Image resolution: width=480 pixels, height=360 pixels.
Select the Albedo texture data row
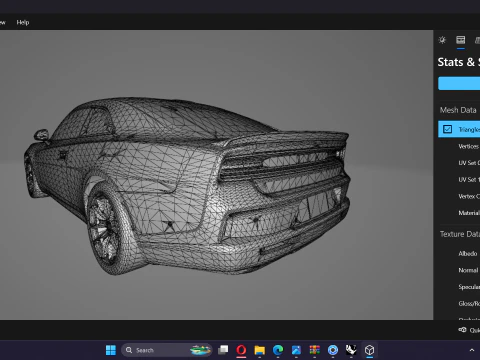click(459, 254)
